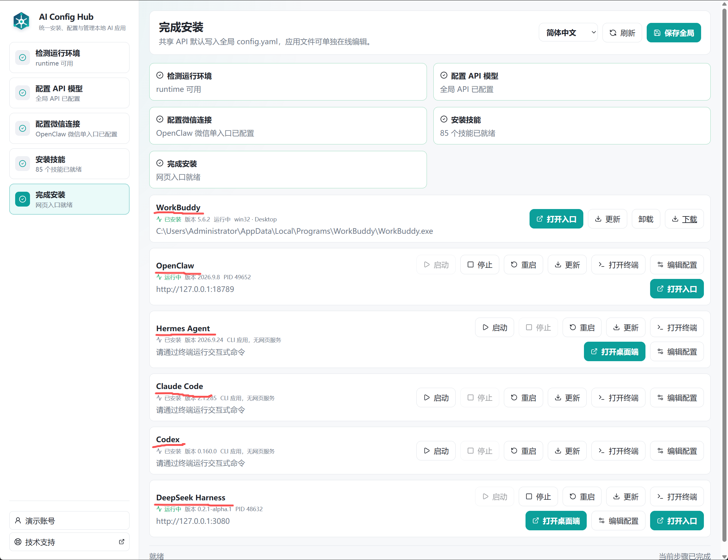Open Hermes Agent 编辑配置 settings
Image resolution: width=728 pixels, height=560 pixels.
(x=677, y=352)
